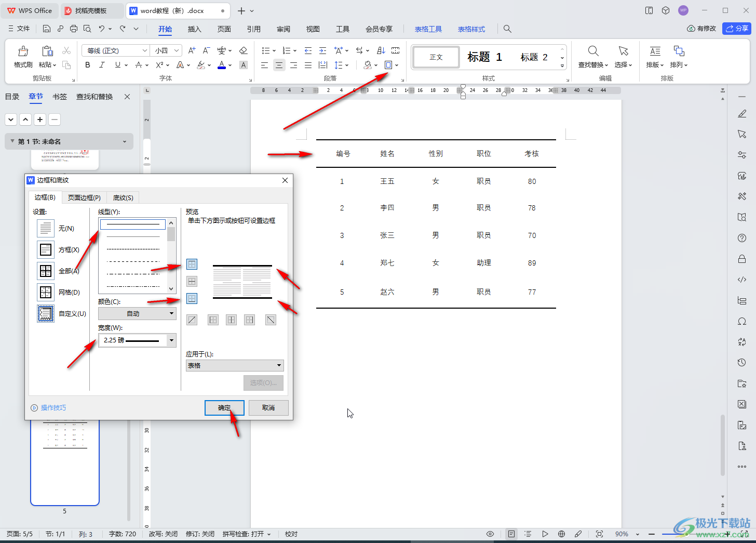Click the borders icon in paragraph group
The height and width of the screenshot is (543, 756).
tap(388, 65)
